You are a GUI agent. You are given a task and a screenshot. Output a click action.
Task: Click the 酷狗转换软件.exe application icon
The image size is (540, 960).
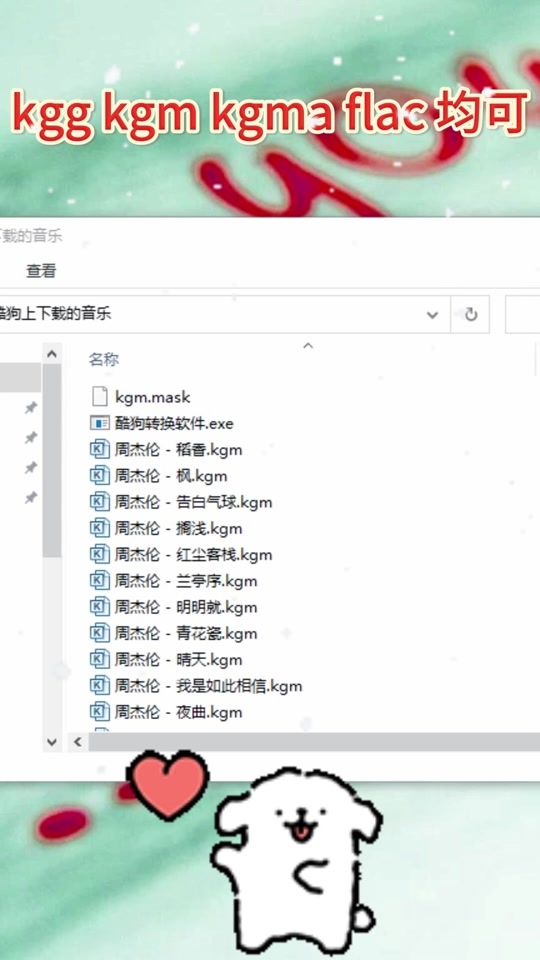click(x=100, y=423)
